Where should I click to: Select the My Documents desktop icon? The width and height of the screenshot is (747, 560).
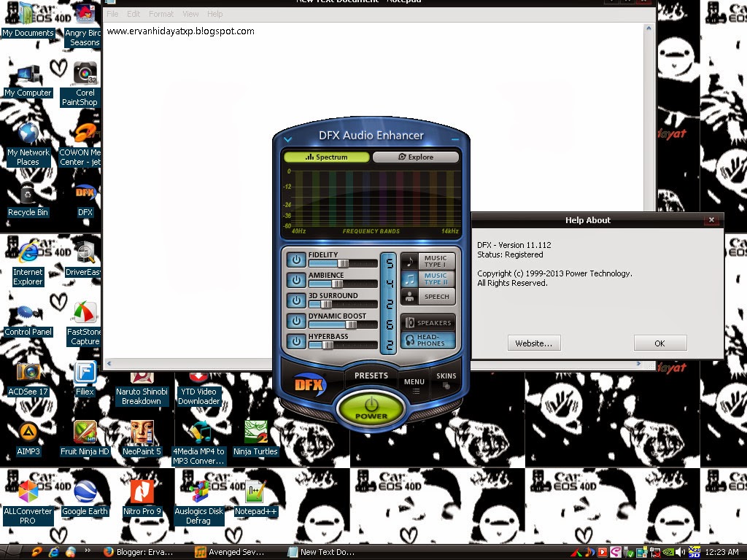[x=28, y=21]
